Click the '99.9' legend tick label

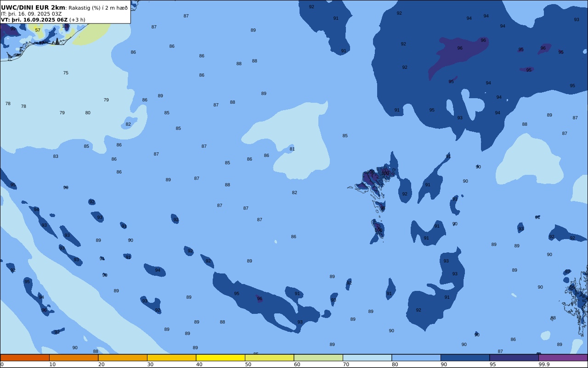(x=544, y=365)
